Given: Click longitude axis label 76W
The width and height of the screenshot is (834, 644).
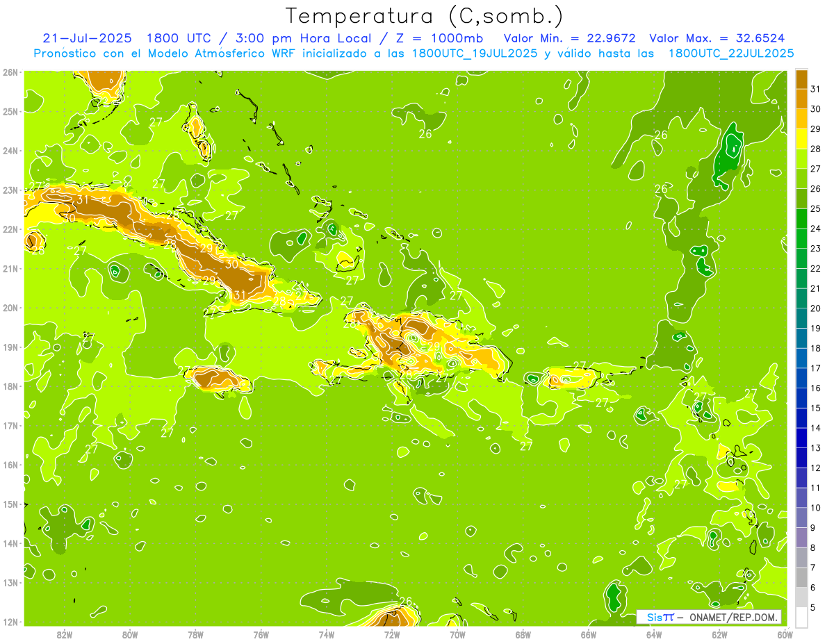Looking at the screenshot, I should [261, 635].
